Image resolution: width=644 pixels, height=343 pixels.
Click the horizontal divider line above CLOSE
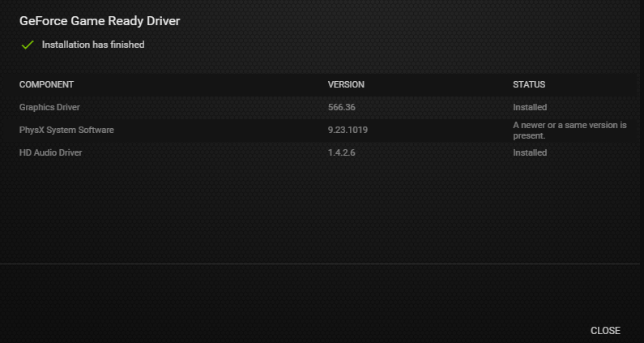coord(322,264)
